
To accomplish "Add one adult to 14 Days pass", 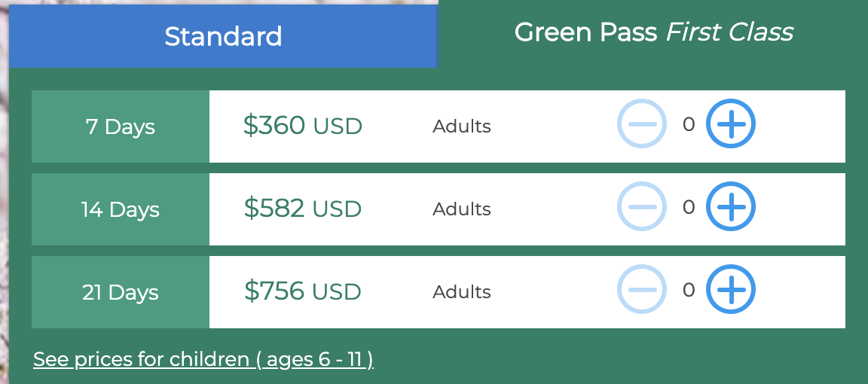I will point(731,206).
